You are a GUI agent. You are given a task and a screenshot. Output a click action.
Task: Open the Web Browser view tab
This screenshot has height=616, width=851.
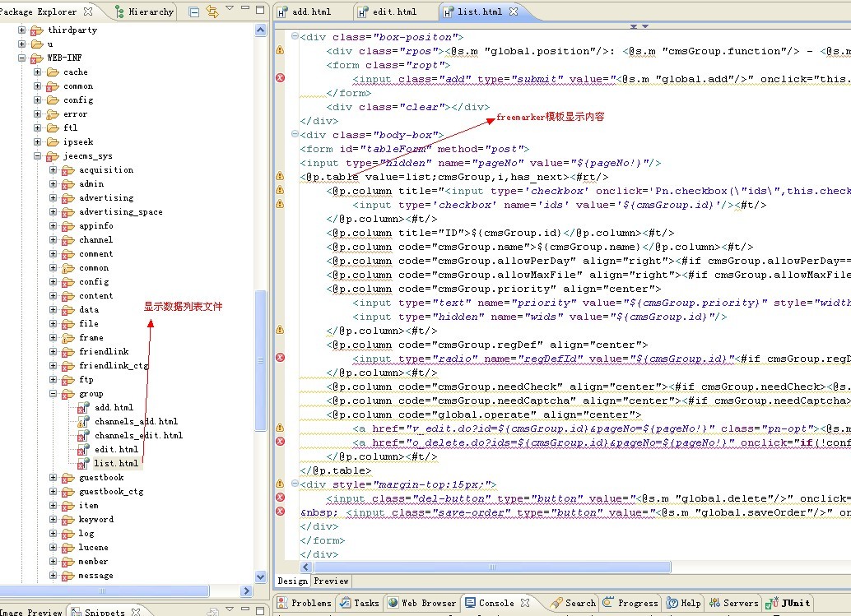422,603
